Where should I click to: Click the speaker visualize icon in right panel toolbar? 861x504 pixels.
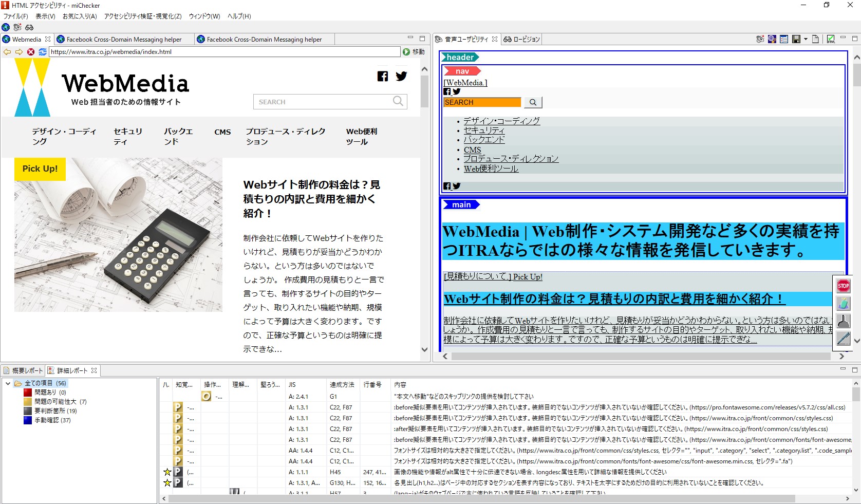tap(760, 39)
